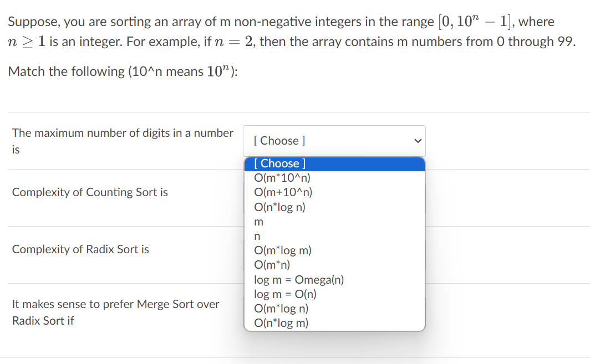Choose "O(n*log n)" as the answer
590x364 pixels.
pyautogui.click(x=279, y=207)
